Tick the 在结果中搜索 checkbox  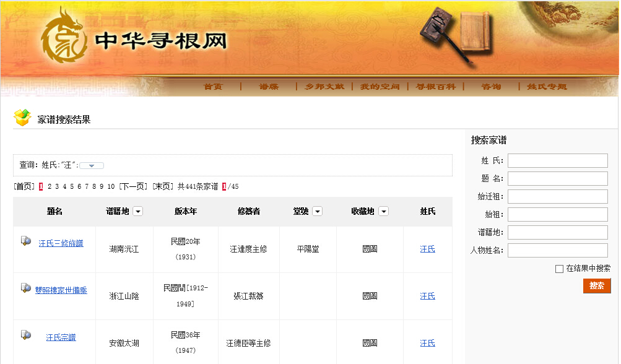coord(559,269)
